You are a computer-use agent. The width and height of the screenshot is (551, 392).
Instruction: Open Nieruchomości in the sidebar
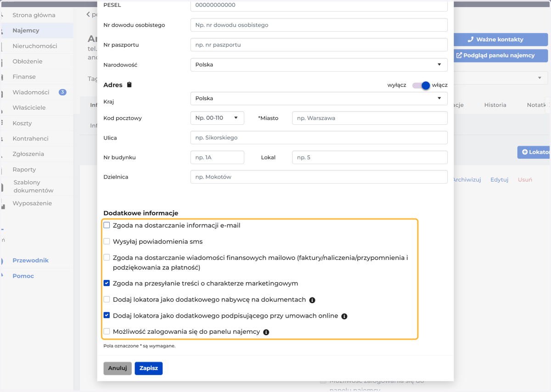(x=35, y=46)
